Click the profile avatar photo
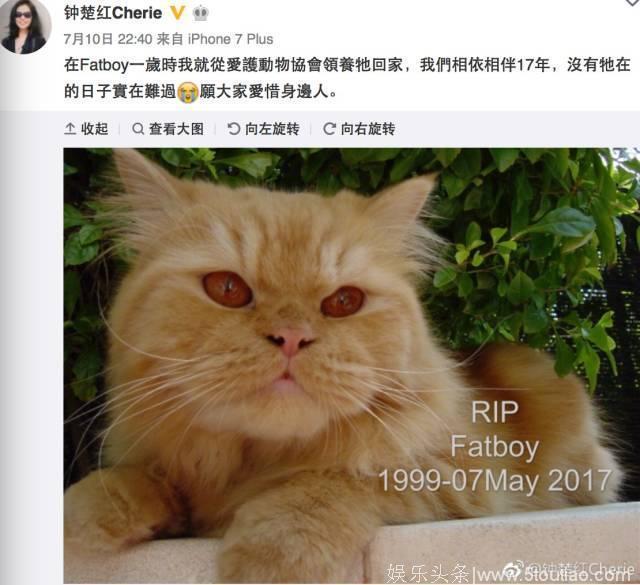This screenshot has width=640, height=585. click(25, 25)
